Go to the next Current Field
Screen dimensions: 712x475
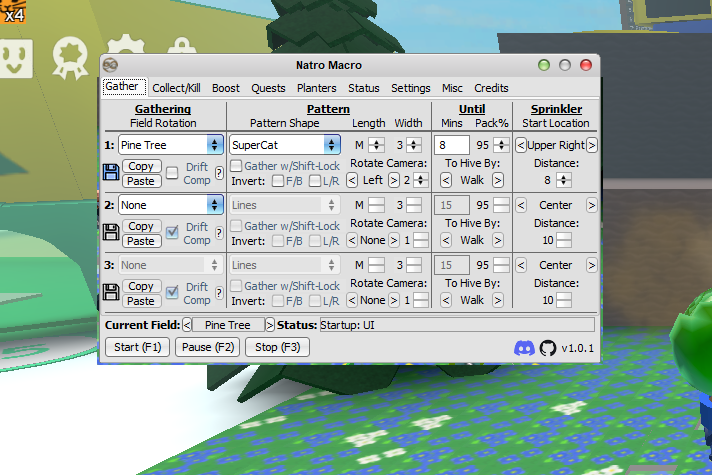pyautogui.click(x=270, y=325)
